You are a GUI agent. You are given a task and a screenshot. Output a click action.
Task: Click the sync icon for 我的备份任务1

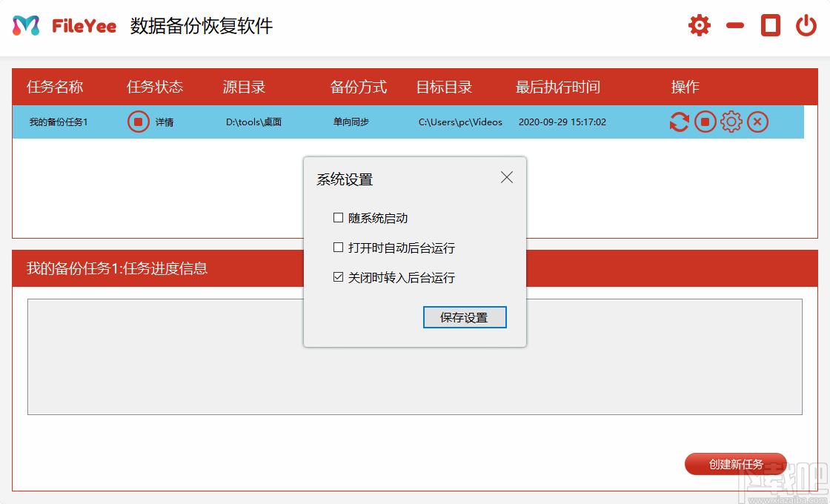coord(679,122)
